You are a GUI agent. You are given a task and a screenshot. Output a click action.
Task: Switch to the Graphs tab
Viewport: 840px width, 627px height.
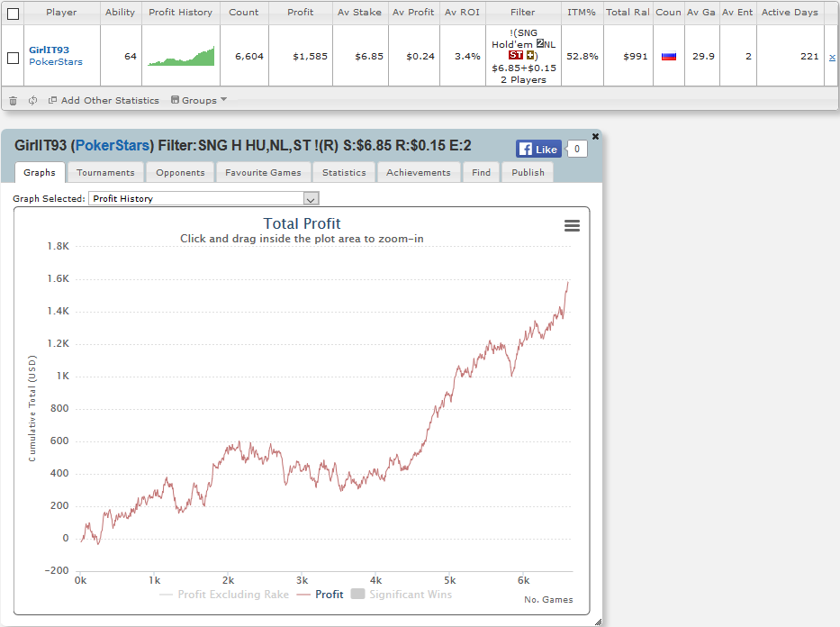point(40,173)
